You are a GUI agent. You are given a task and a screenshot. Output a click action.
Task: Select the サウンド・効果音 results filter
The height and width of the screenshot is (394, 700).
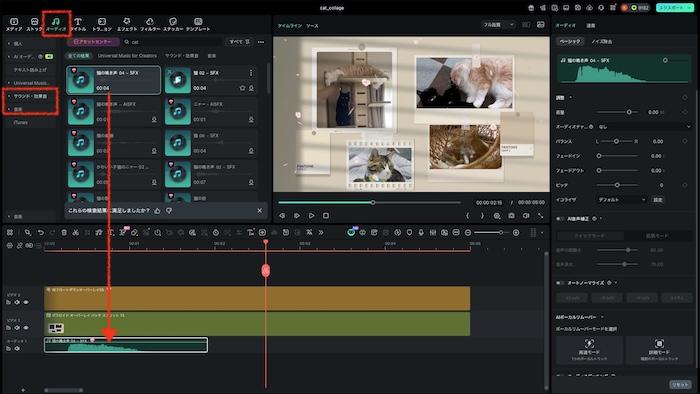[182, 56]
